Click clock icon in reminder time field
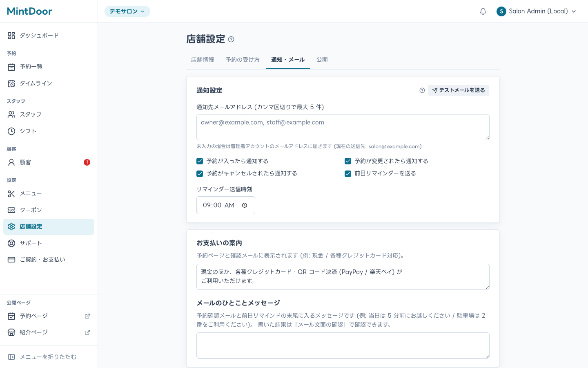The width and height of the screenshot is (588, 368). click(245, 205)
